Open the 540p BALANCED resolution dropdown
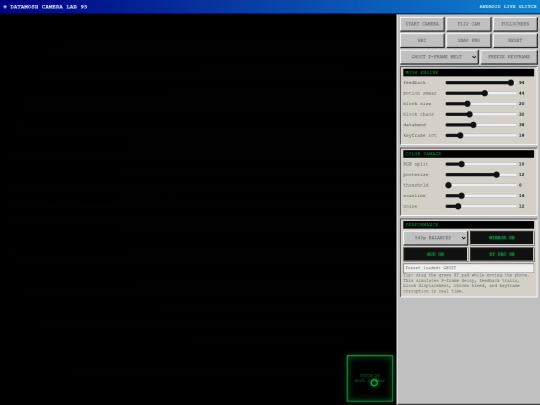The image size is (540, 405). coord(436,238)
